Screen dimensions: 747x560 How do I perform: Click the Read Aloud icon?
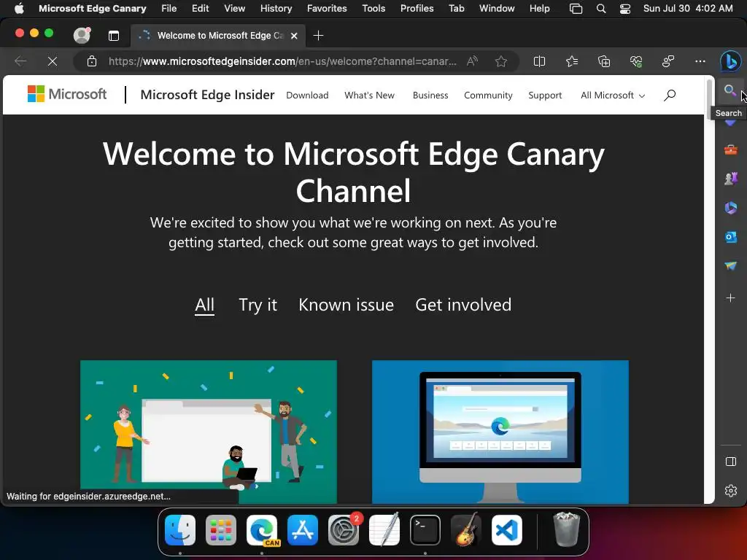pos(472,61)
